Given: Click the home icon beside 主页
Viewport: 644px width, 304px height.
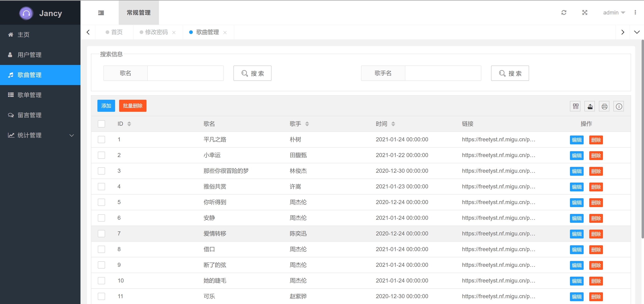Looking at the screenshot, I should coord(10,34).
